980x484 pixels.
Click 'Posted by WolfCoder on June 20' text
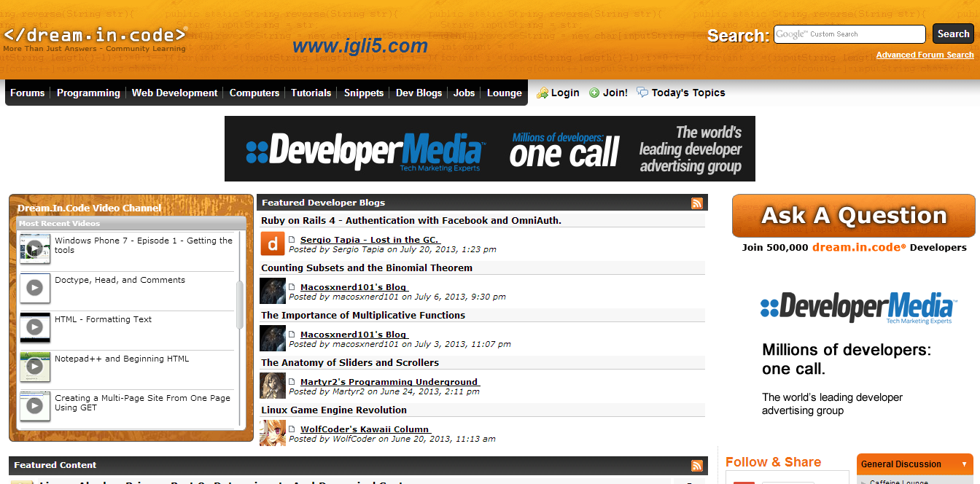click(x=392, y=439)
